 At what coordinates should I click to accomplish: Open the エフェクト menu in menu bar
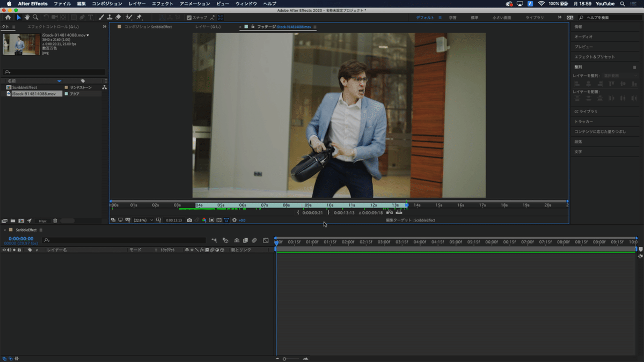pos(162,4)
